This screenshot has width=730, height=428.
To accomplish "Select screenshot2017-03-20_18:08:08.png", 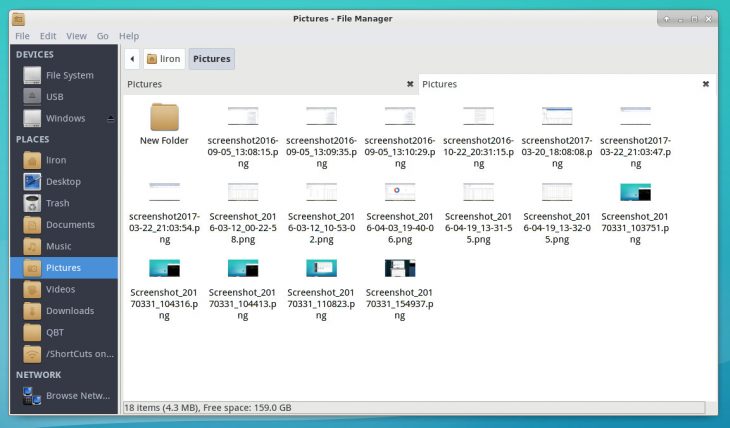I will [x=557, y=137].
